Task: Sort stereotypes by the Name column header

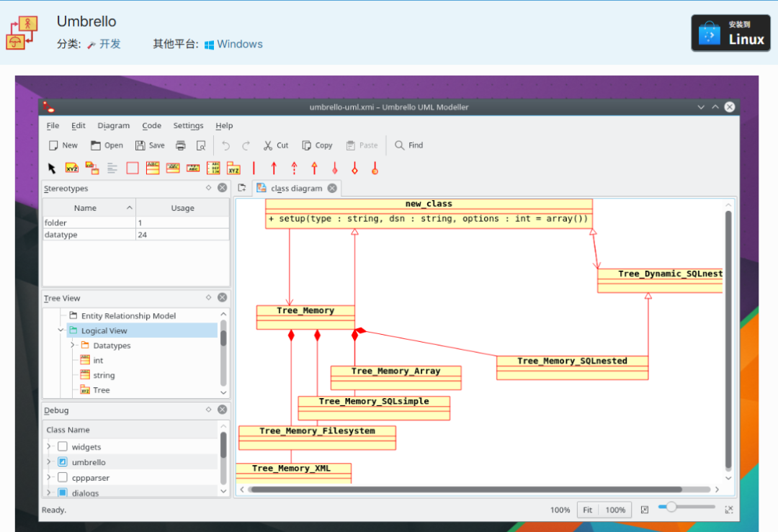Action: pos(89,208)
